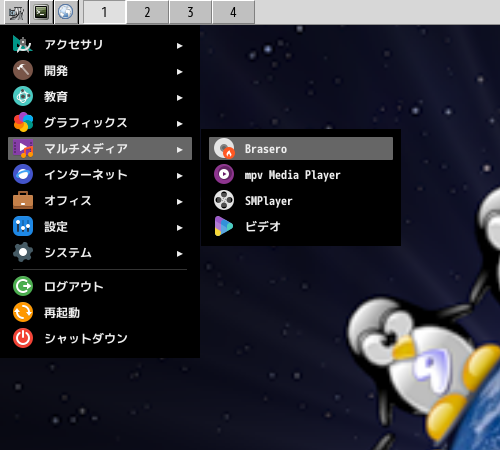Viewport: 500px width, 450px height.
Task: Expand the システム submenu arrow
Action: (x=180, y=254)
